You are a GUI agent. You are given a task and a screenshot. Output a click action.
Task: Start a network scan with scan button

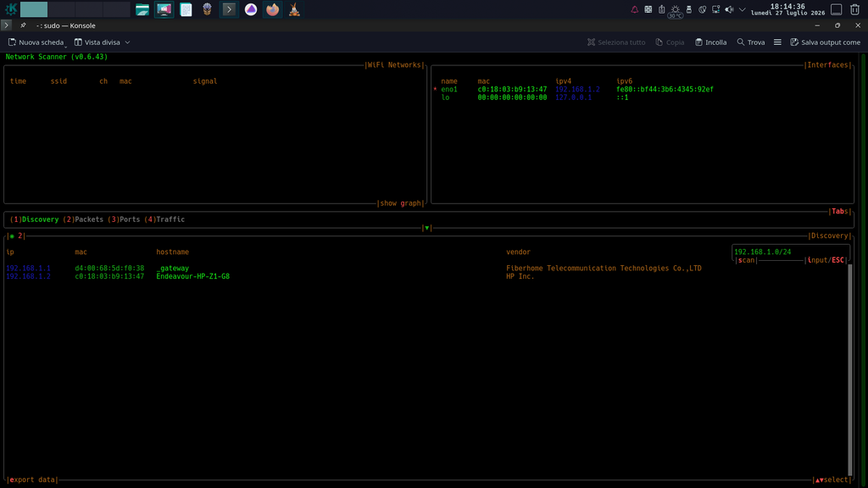click(x=746, y=260)
